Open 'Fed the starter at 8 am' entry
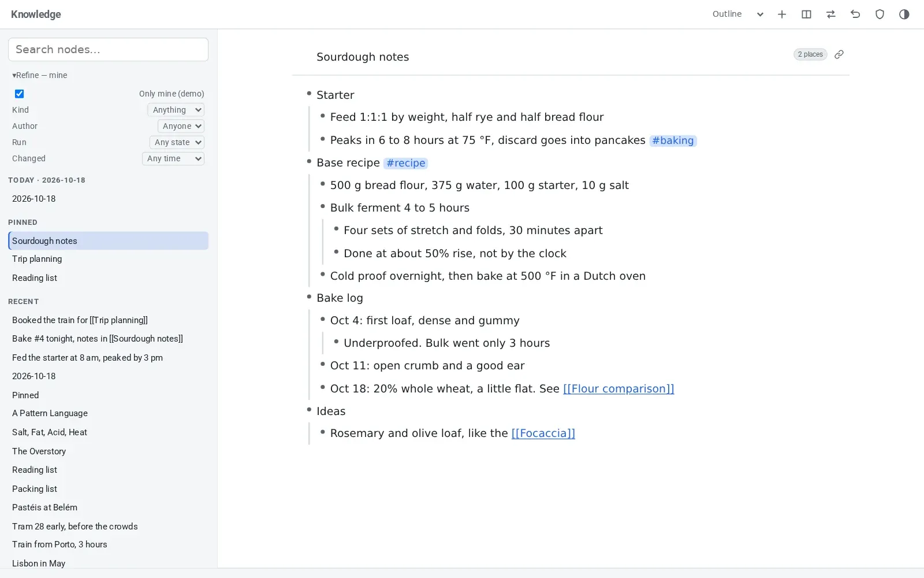Image resolution: width=924 pixels, height=578 pixels. point(108,358)
